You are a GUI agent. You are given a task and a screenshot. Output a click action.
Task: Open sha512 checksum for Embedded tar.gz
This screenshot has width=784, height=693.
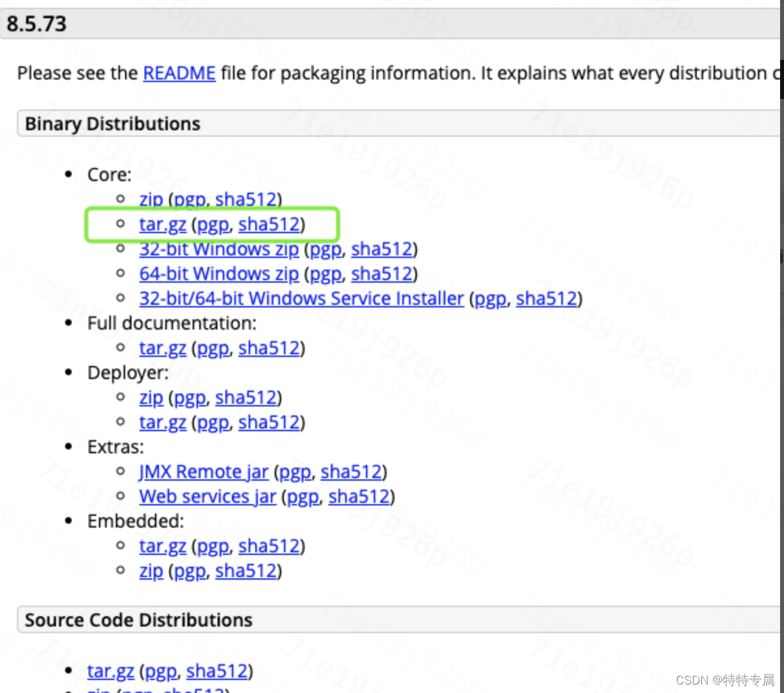(270, 546)
